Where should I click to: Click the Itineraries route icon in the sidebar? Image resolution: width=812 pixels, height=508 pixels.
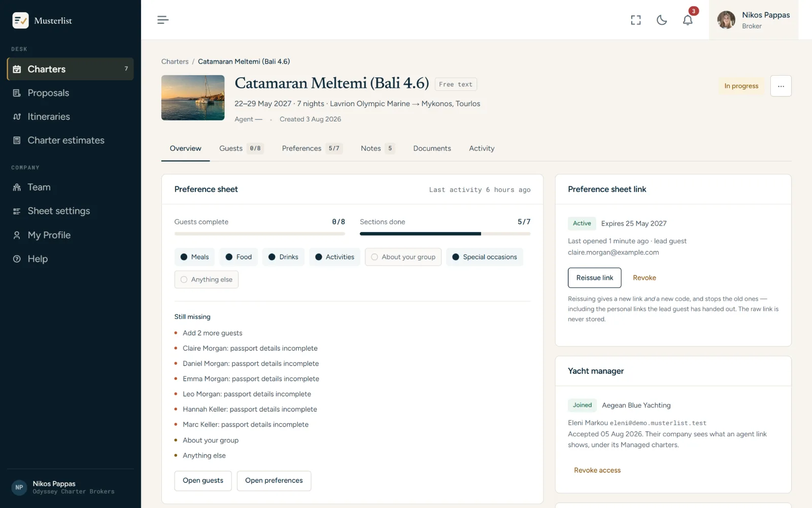(17, 117)
